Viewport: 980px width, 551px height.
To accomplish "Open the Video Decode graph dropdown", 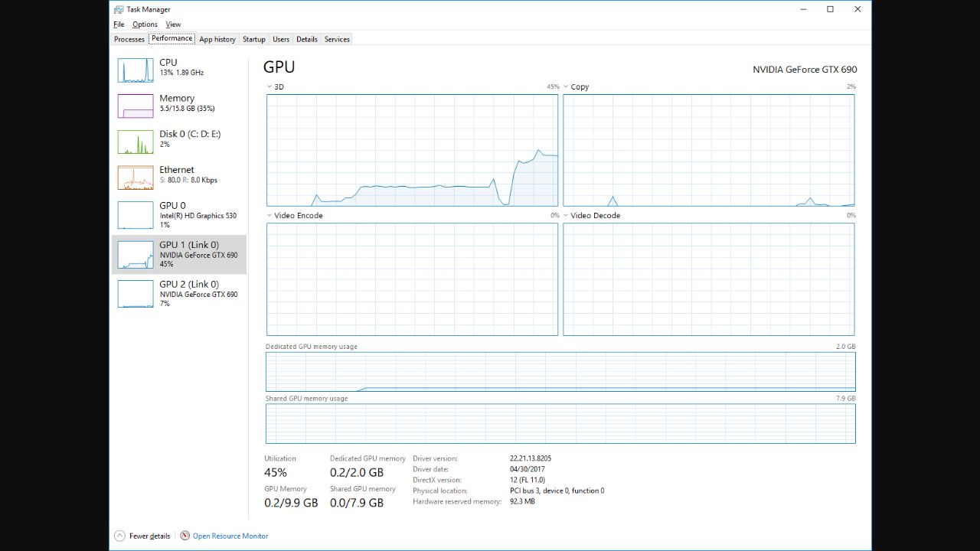I will pyautogui.click(x=566, y=216).
